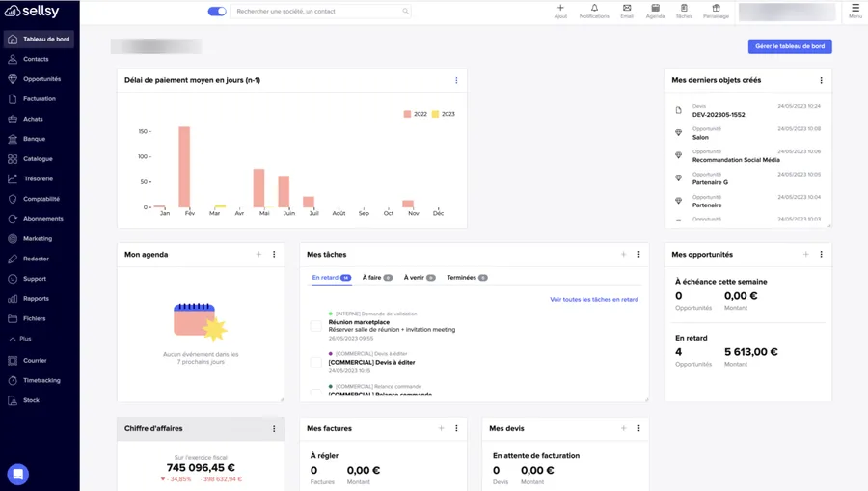Select Facturation in the left sidebar
Viewport: 868px width, 491px height.
[x=39, y=99]
